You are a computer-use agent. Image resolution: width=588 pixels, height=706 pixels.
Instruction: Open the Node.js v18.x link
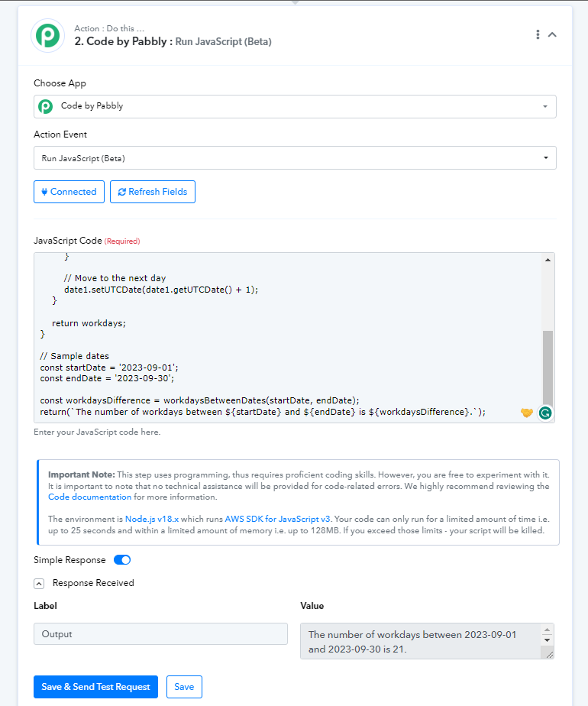[x=152, y=519]
